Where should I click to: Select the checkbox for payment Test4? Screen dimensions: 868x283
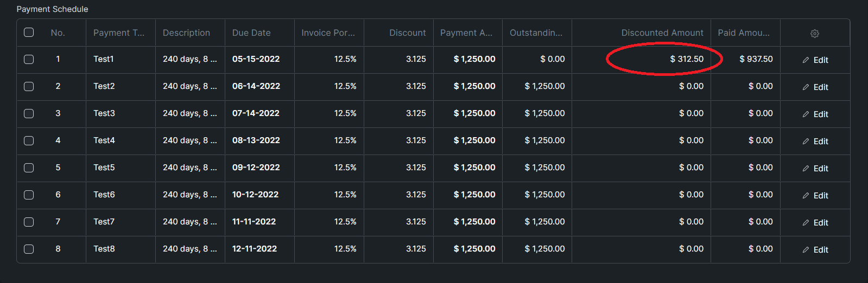[29, 141]
